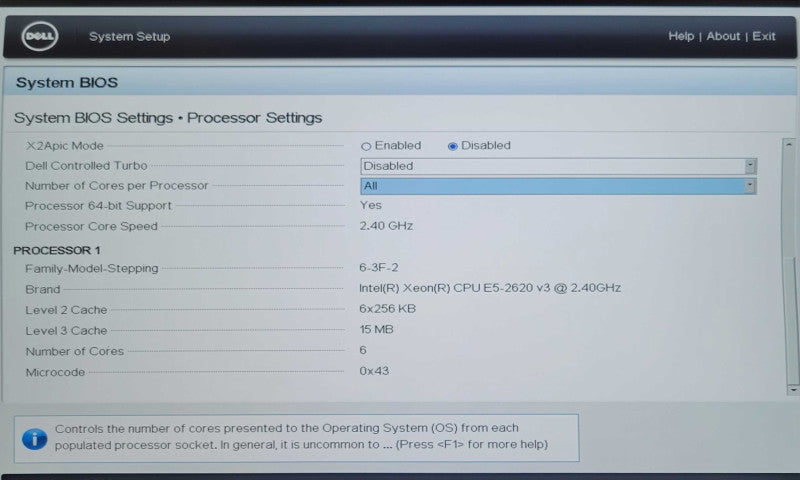Click the Intel Xeon E5-2620 v3 brand value
Viewport: 800px width, 480px height.
point(490,288)
